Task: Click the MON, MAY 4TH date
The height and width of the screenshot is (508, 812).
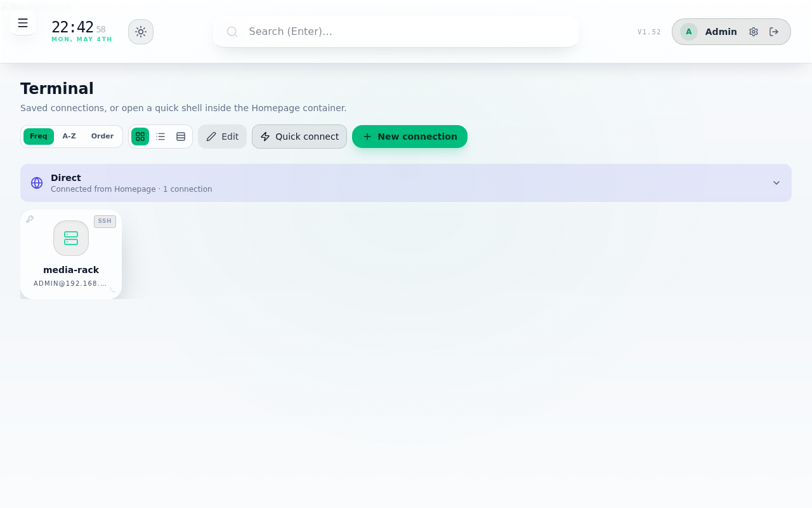Action: (x=82, y=39)
